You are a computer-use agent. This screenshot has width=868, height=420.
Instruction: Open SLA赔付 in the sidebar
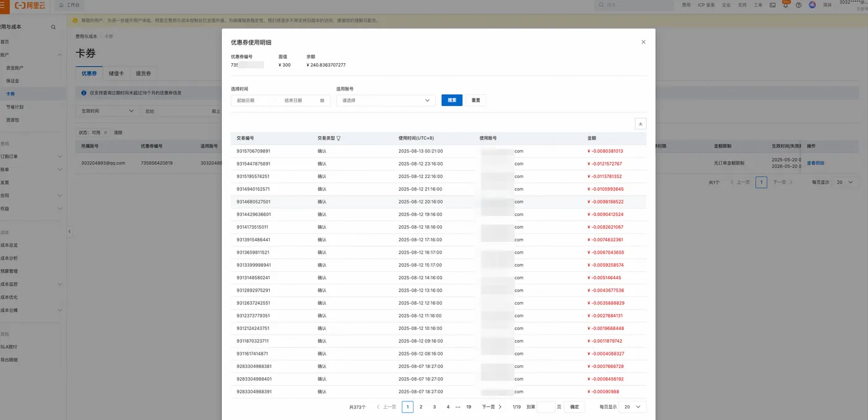tap(9, 347)
